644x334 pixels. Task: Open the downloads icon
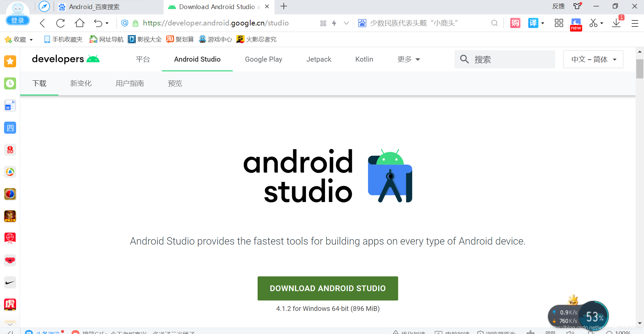[616, 23]
